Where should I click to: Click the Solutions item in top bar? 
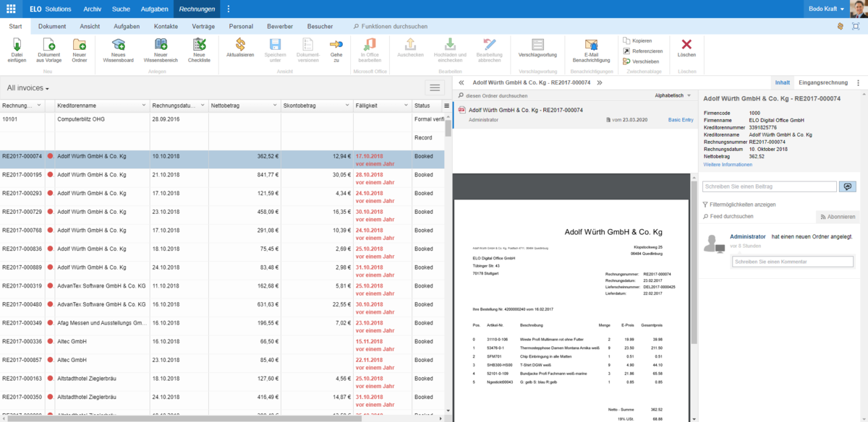tap(58, 9)
